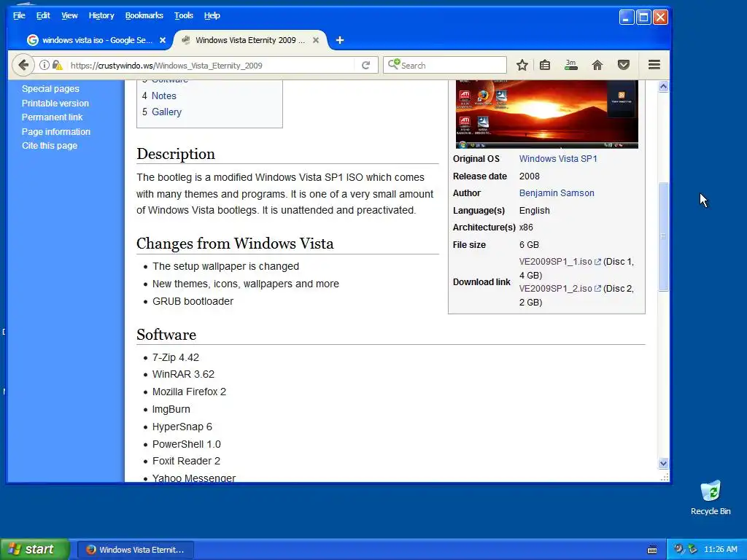Open the History menu
This screenshot has height=560, width=747.
[x=101, y=16]
